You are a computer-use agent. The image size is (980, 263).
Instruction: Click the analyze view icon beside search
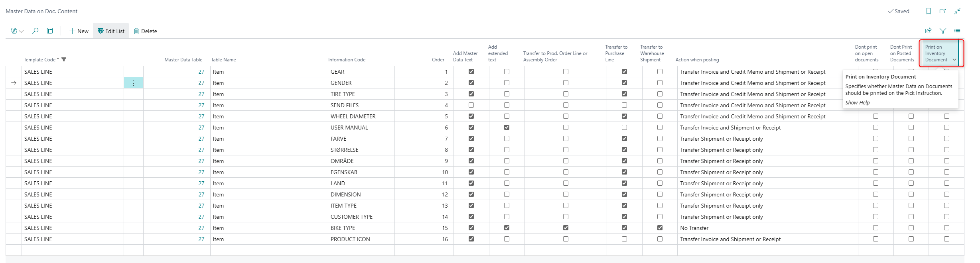[x=50, y=31]
